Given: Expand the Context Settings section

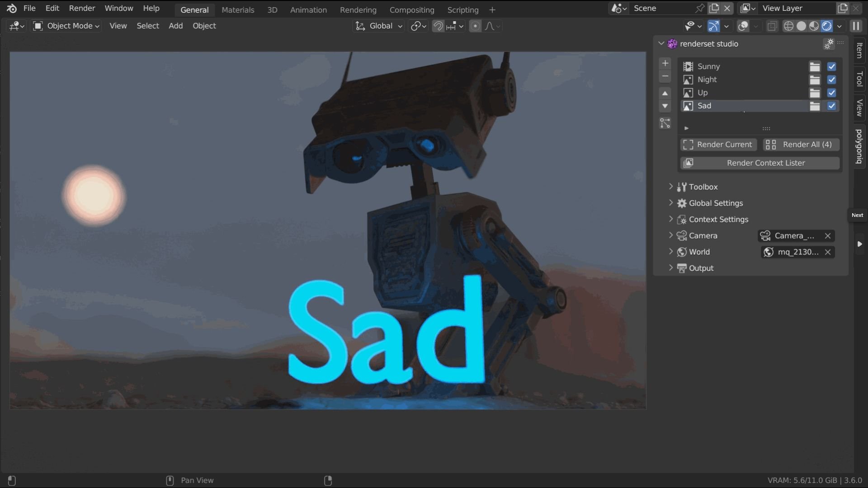Looking at the screenshot, I should pos(671,219).
